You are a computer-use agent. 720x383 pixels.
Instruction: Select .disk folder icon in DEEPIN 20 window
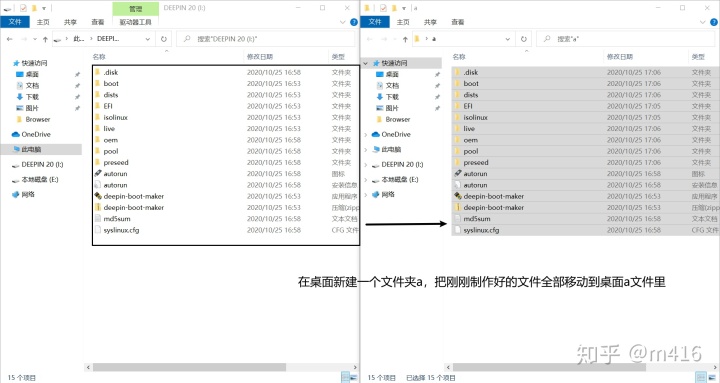click(97, 72)
